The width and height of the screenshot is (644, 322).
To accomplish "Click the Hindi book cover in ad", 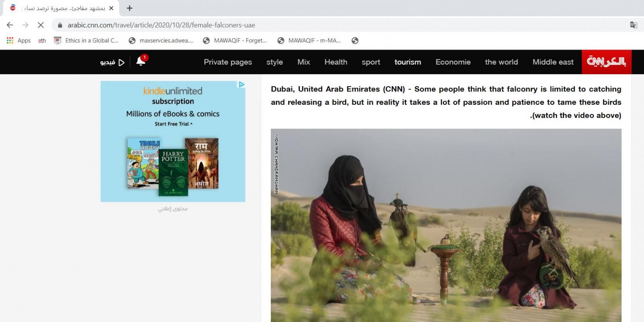I will tap(202, 163).
